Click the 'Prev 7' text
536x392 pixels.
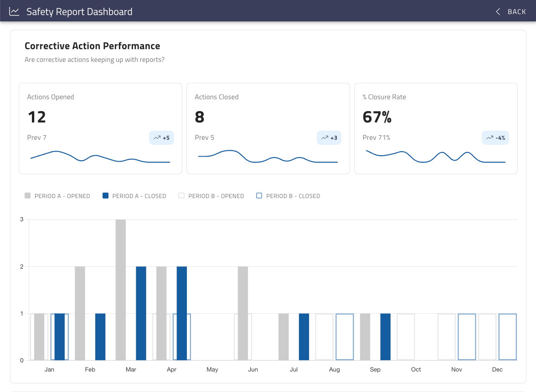click(x=36, y=137)
